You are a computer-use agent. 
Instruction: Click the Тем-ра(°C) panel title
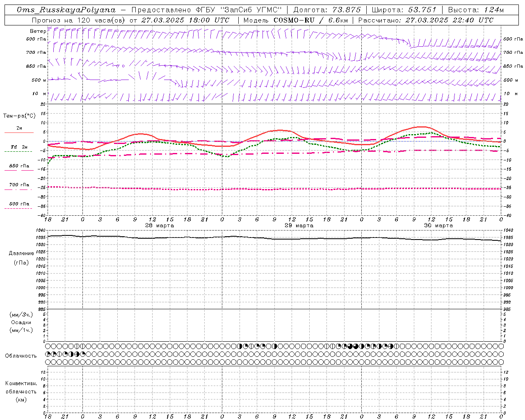point(19,116)
